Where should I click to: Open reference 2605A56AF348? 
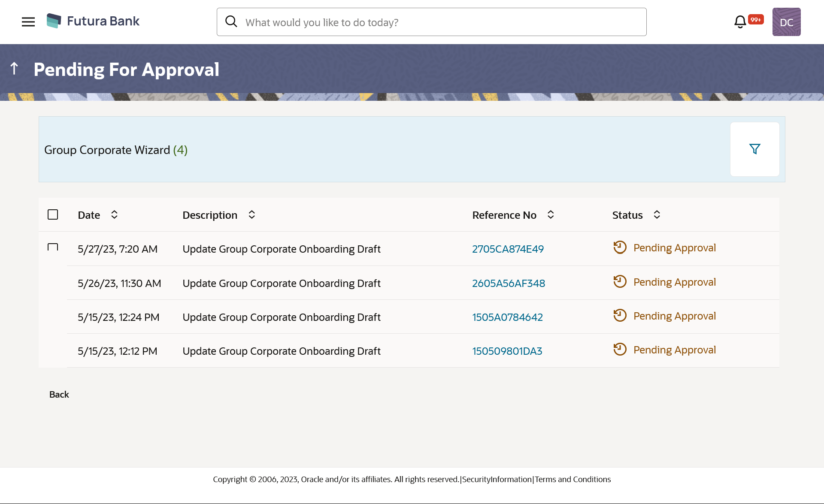[x=509, y=283]
